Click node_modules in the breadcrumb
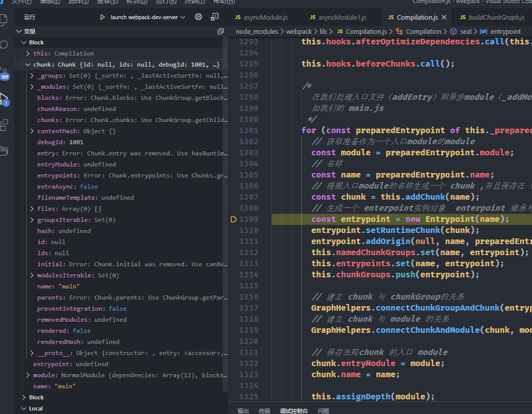Image resolution: width=532 pixels, height=414 pixels. pos(257,32)
